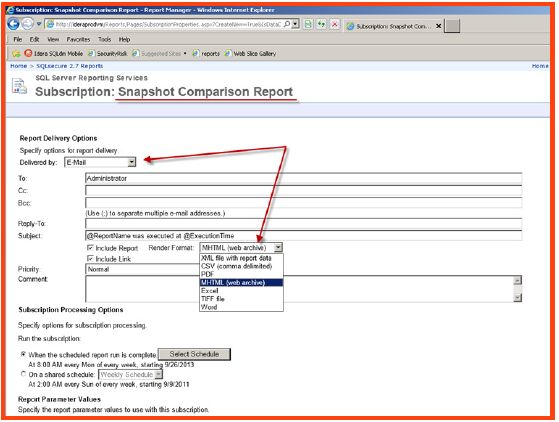This screenshot has width=559, height=422.
Task: Click the Refresh page icon
Action: coord(321,24)
